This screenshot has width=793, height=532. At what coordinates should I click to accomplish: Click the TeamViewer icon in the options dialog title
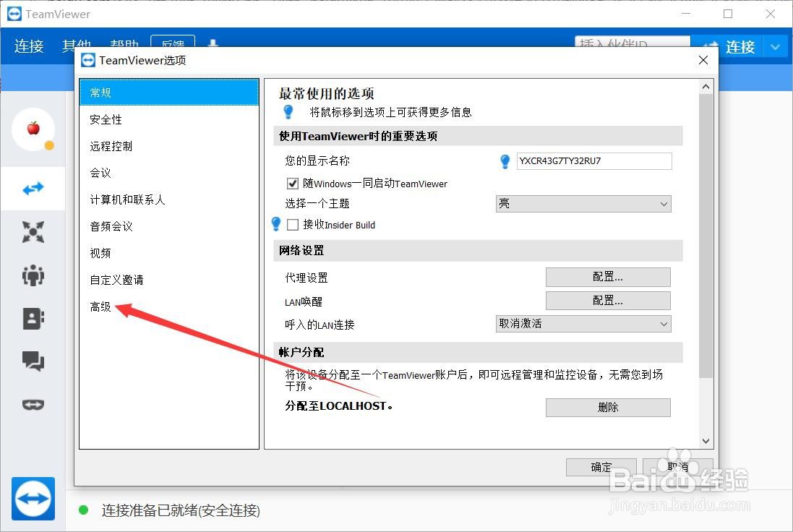[x=88, y=60]
